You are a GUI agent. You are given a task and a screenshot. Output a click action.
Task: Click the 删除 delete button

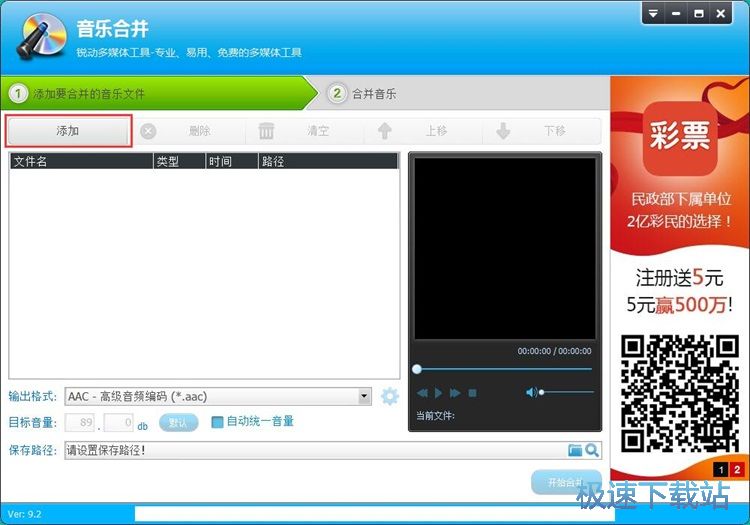tap(188, 131)
